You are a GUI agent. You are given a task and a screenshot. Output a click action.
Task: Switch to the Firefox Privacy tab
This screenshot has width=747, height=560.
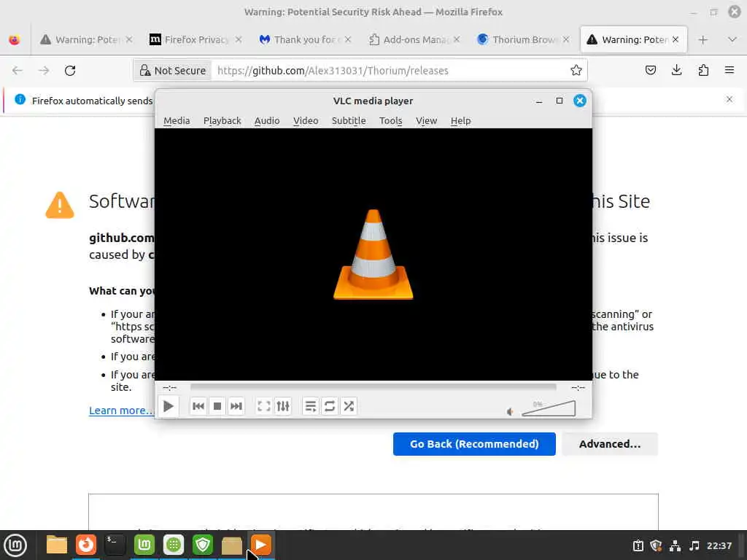[x=196, y=39]
